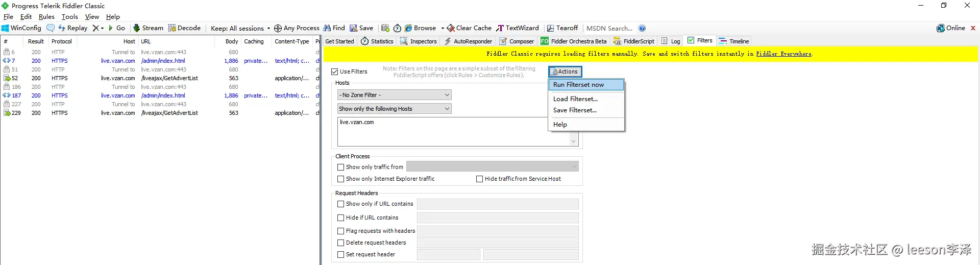Choose Help in Actions menu

click(x=586, y=125)
